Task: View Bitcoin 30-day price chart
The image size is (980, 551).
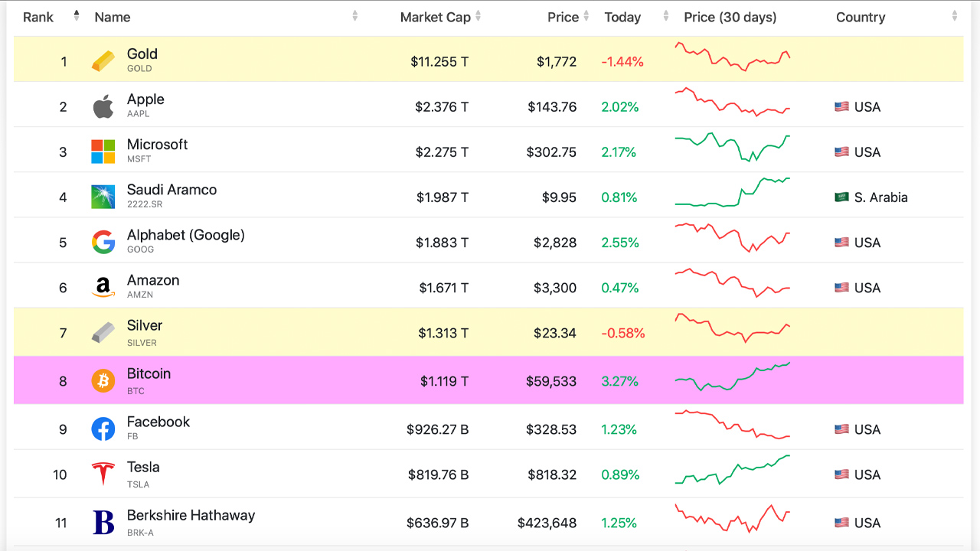Action: tap(733, 377)
